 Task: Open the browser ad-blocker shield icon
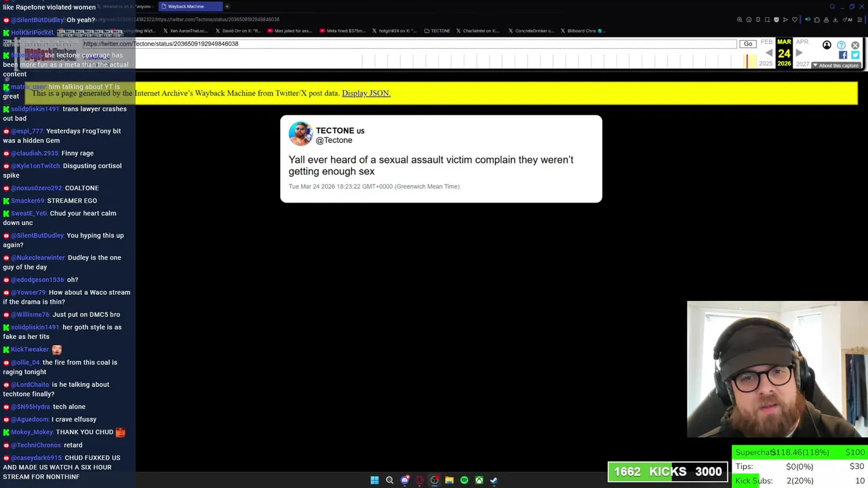coord(777,20)
